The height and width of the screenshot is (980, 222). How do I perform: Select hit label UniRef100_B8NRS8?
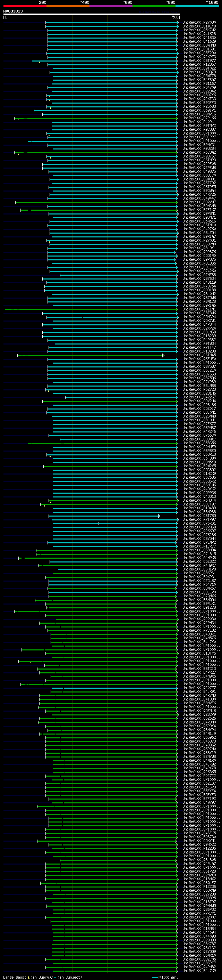[x=199, y=512]
